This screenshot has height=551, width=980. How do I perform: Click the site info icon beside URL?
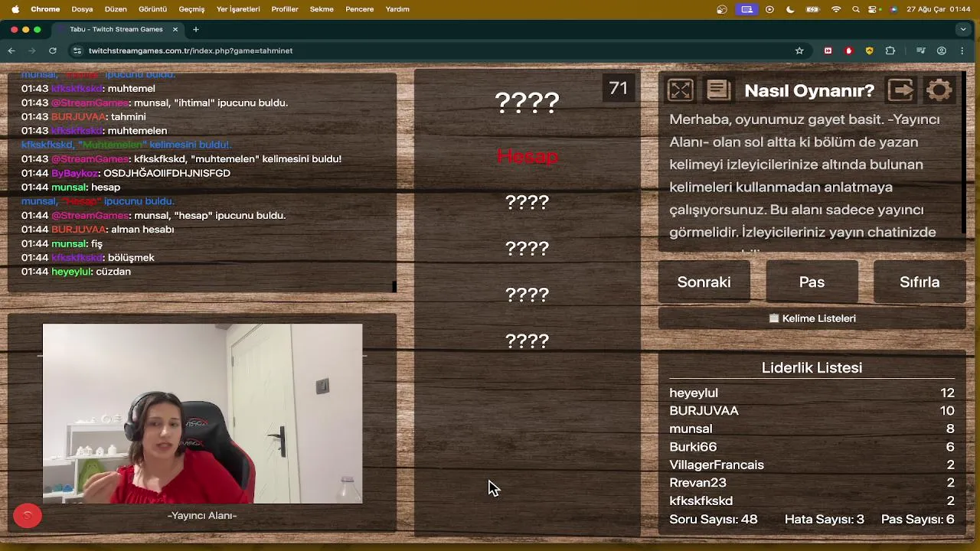(77, 51)
